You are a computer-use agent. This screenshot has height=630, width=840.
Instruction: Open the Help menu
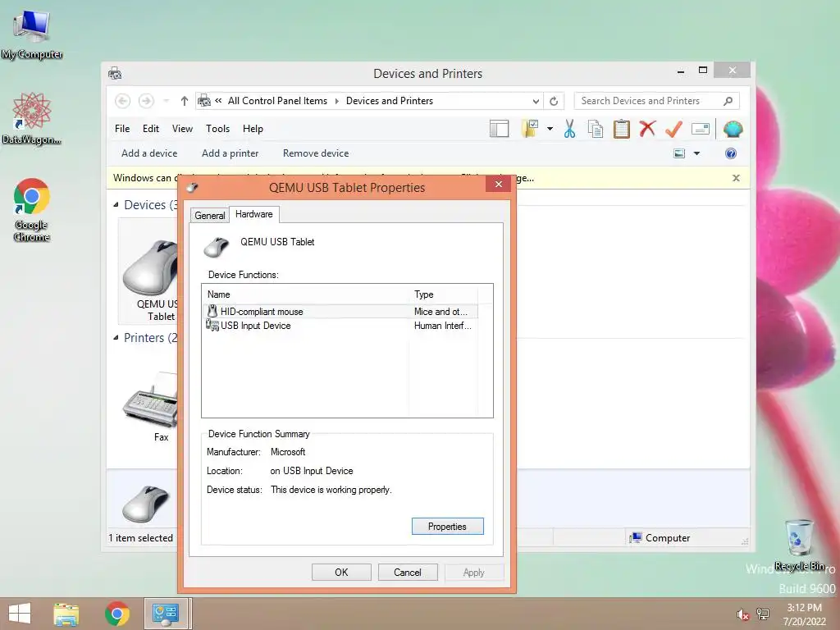tap(253, 129)
